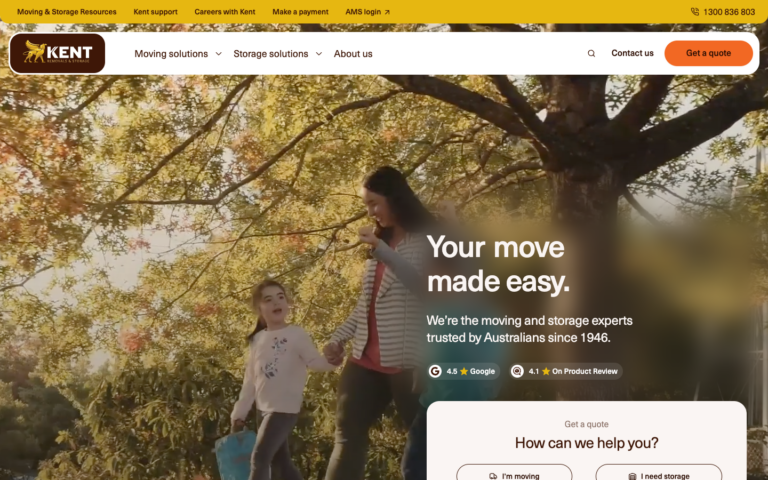Expand the Storage solutions chevron
Viewport: 768px width, 480px height.
pos(319,54)
